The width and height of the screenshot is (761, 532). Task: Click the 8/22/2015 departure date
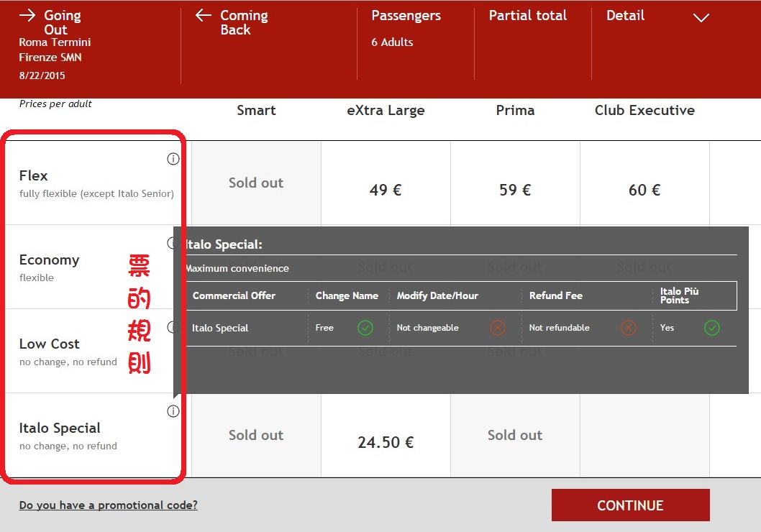pyautogui.click(x=42, y=75)
